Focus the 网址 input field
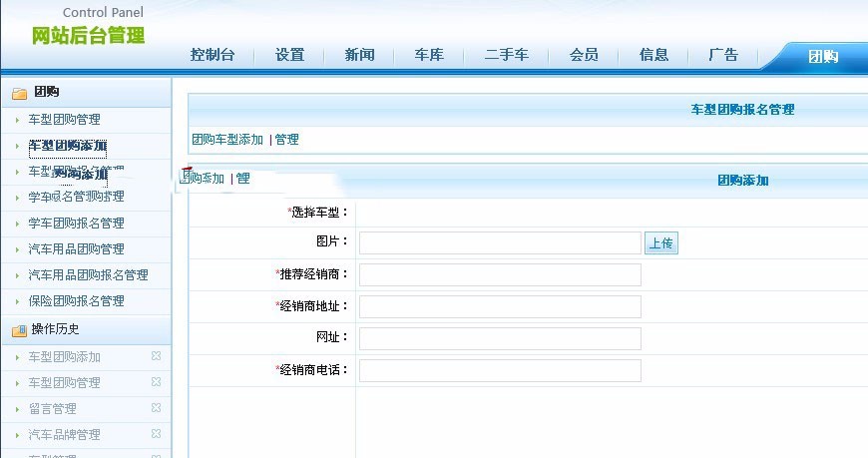Viewport: 868px width, 458px height. pos(500,339)
